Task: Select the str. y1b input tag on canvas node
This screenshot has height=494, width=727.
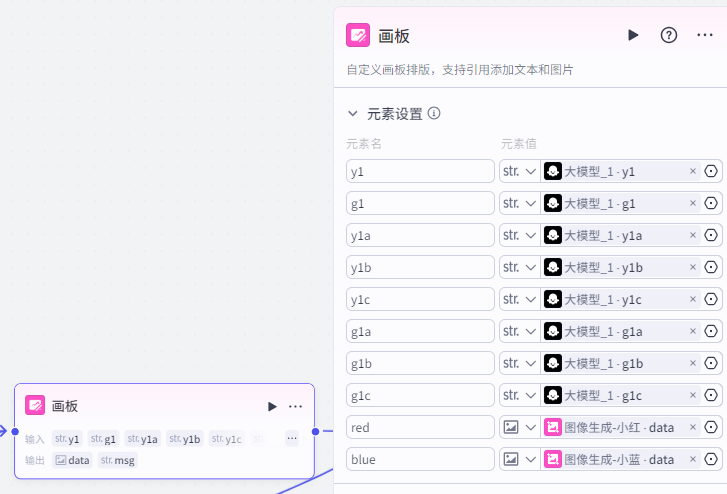Action: click(185, 439)
